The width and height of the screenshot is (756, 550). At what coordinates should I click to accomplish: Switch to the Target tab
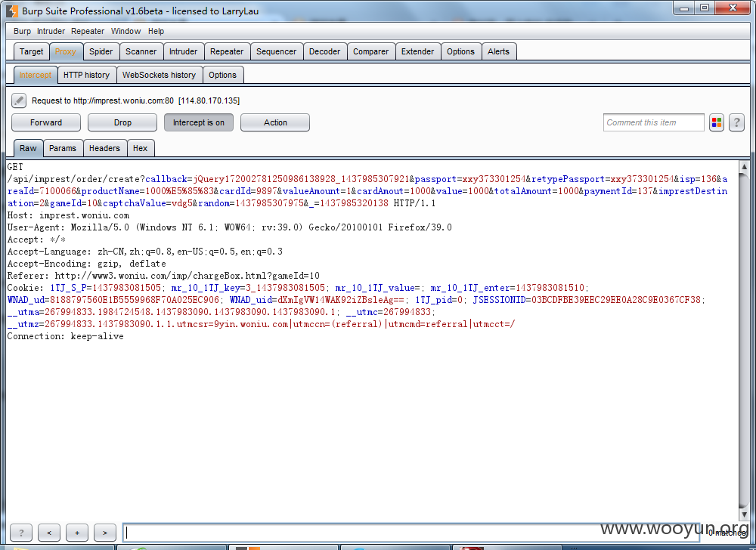[31, 51]
